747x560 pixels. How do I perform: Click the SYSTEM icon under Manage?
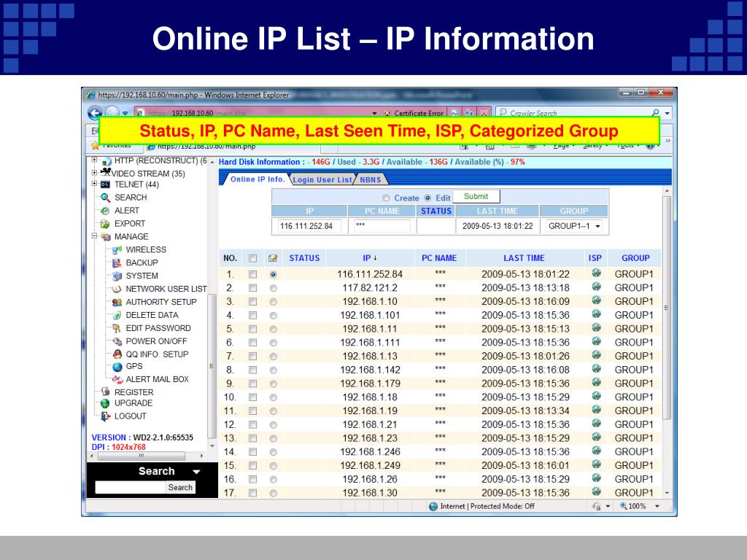117,276
